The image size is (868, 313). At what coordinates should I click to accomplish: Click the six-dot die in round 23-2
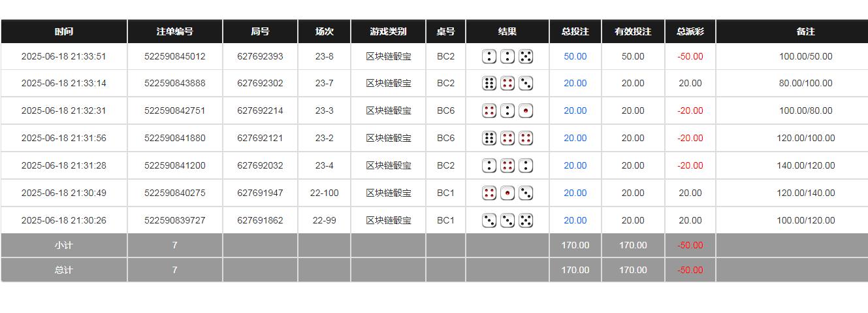489,139
